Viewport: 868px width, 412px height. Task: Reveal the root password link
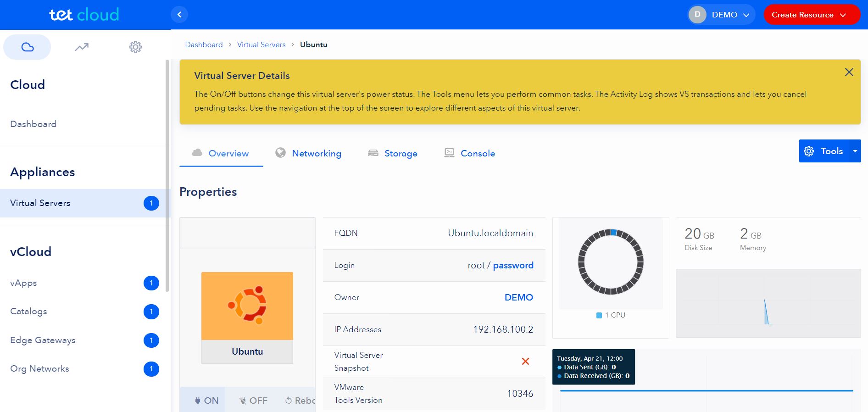click(x=513, y=265)
